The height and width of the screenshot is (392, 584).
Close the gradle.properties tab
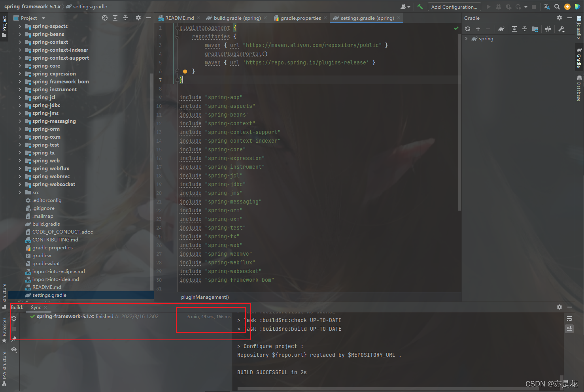(x=325, y=18)
